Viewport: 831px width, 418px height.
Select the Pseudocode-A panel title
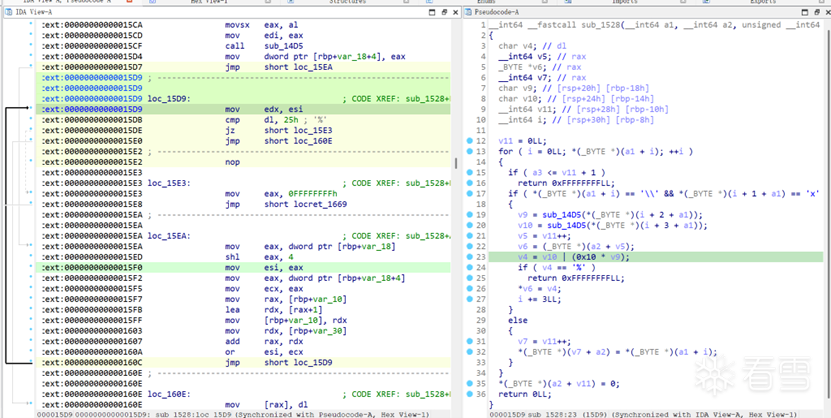[498, 12]
